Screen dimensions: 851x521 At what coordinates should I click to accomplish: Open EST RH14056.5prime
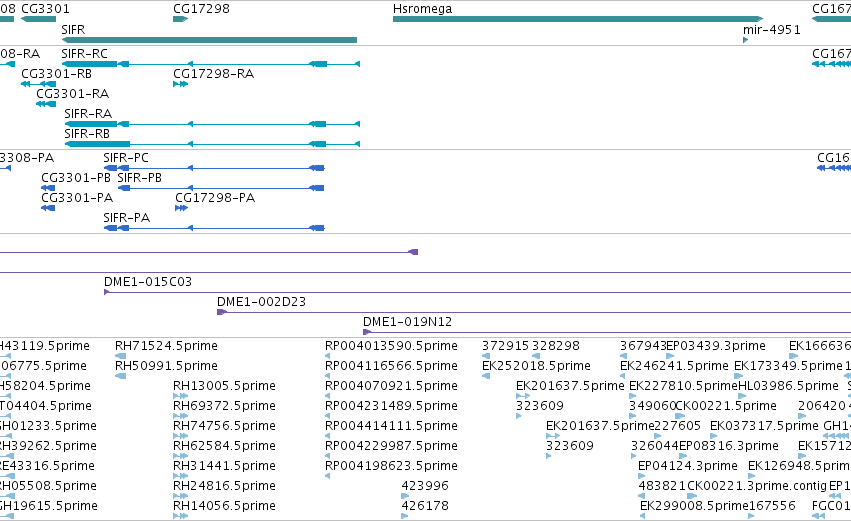pos(224,506)
